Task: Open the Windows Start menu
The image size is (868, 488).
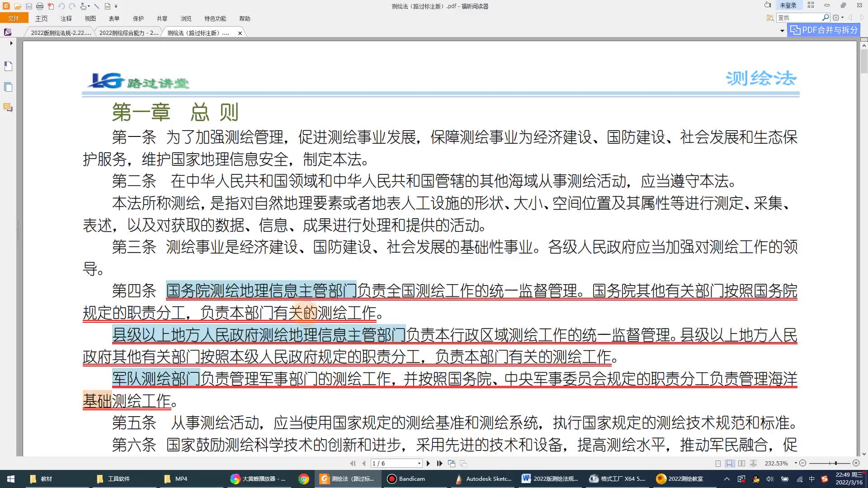Action: point(11,479)
